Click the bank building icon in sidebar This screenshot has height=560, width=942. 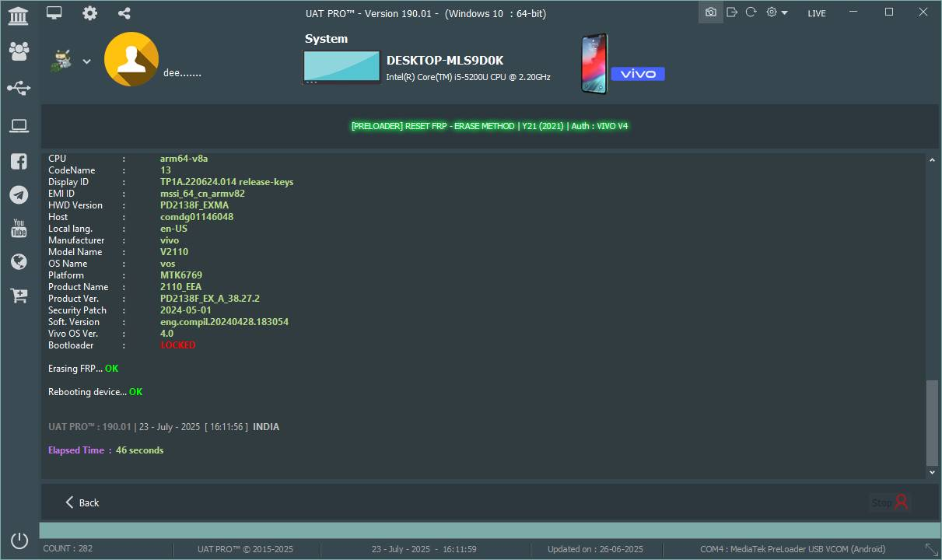point(19,15)
